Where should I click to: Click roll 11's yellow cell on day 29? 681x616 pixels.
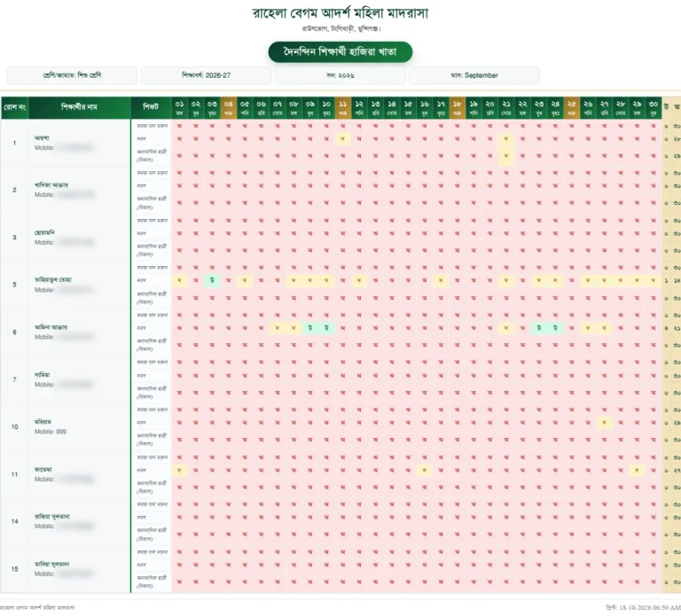pos(637,470)
